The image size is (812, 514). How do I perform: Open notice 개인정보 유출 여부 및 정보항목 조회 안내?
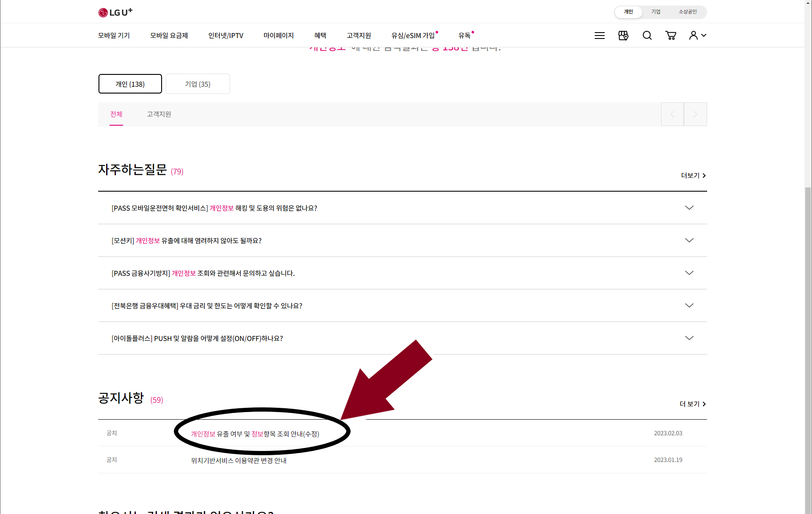(255, 434)
